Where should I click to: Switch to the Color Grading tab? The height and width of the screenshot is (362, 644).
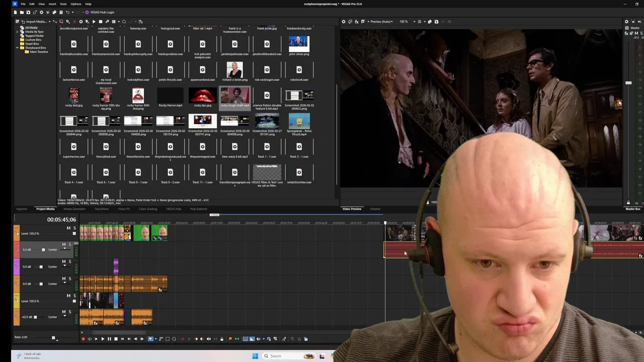pos(148,209)
